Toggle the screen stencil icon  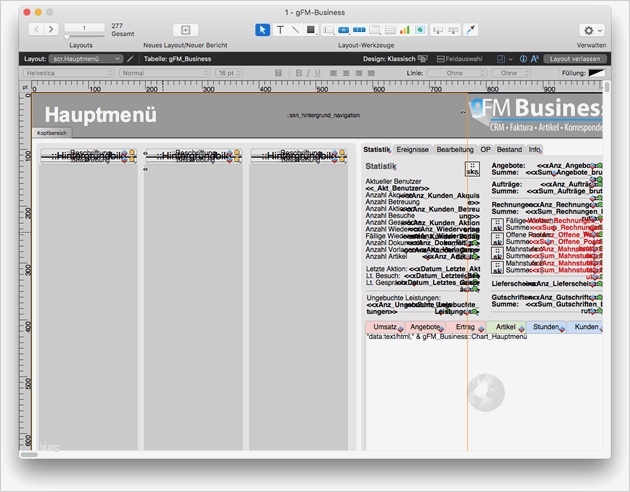point(501,59)
